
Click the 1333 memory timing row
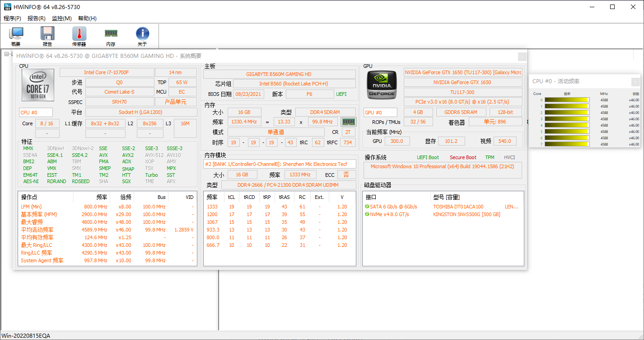(279, 207)
